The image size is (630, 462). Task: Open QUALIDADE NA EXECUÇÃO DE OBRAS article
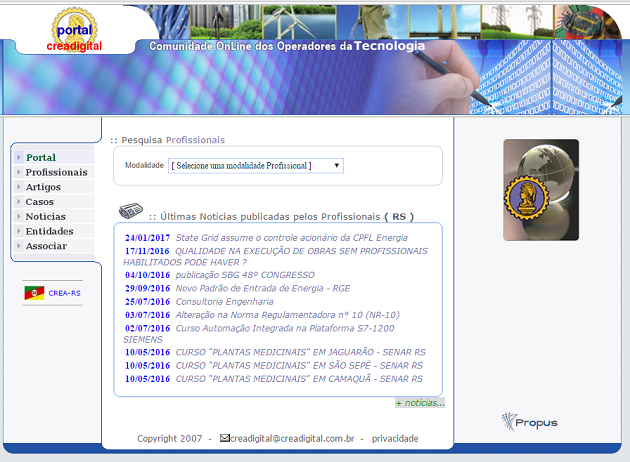[276, 257]
